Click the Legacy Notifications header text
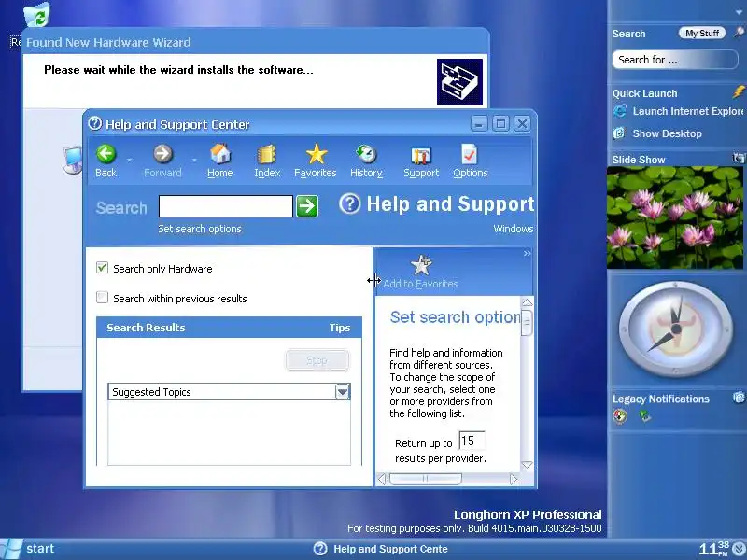Image resolution: width=747 pixels, height=560 pixels. point(661,399)
